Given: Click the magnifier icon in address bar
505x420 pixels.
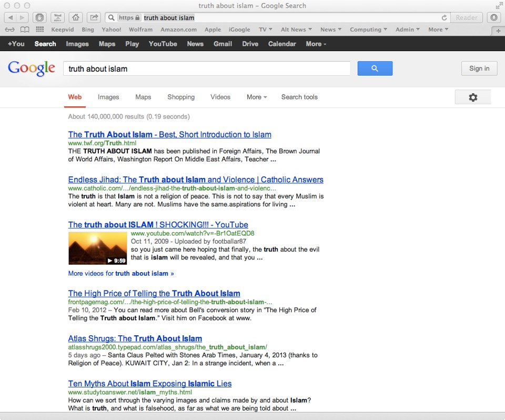Looking at the screenshot, I should tap(111, 18).
